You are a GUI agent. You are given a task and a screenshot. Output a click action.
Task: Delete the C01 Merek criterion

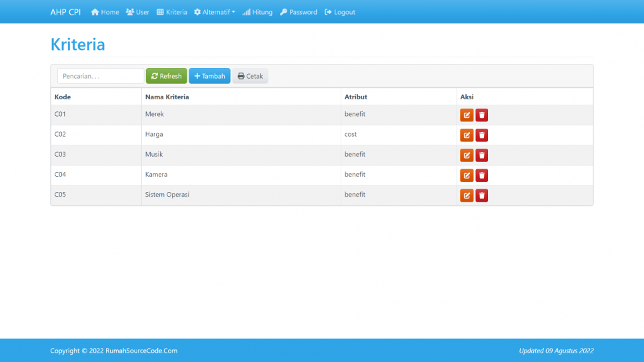481,115
